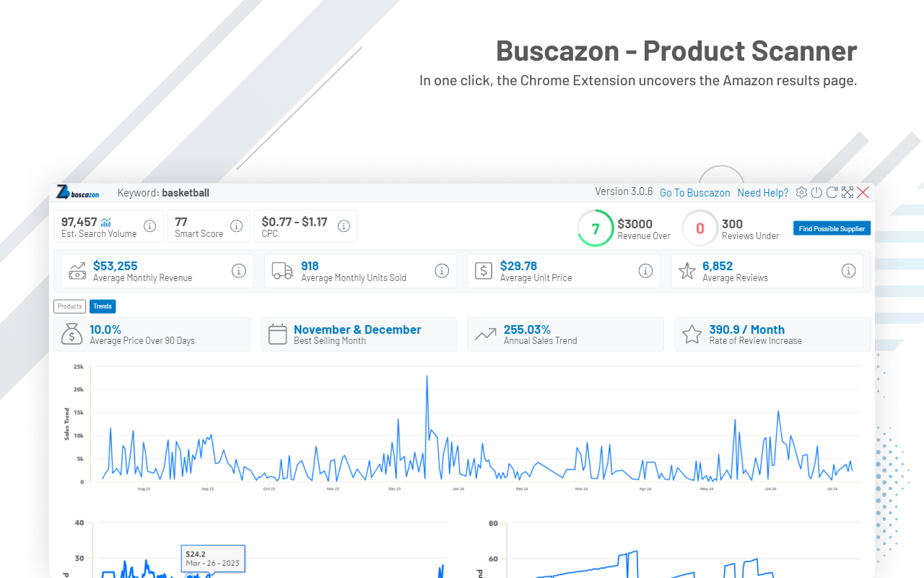Open search volume trend chart icon

click(106, 222)
